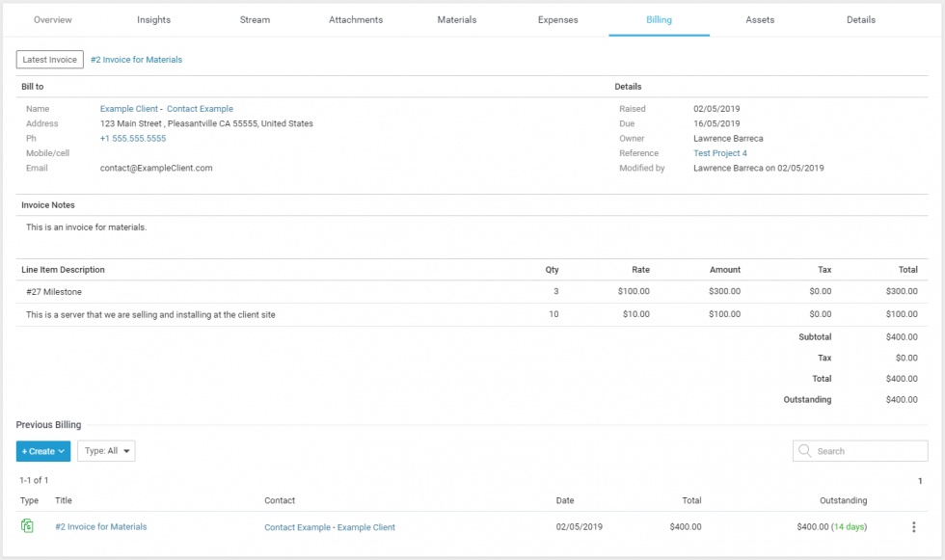Open the Details tab
The image size is (945, 560).
pyautogui.click(x=861, y=19)
